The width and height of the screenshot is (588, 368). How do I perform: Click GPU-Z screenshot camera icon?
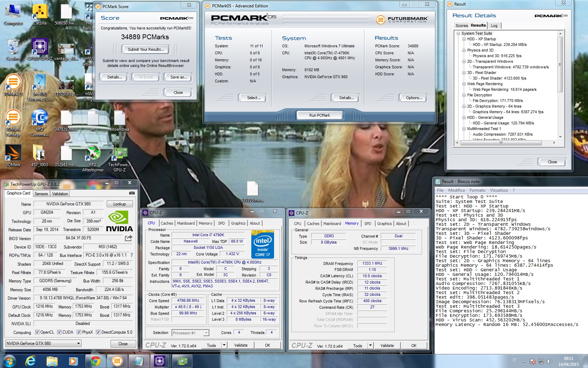coord(132,193)
